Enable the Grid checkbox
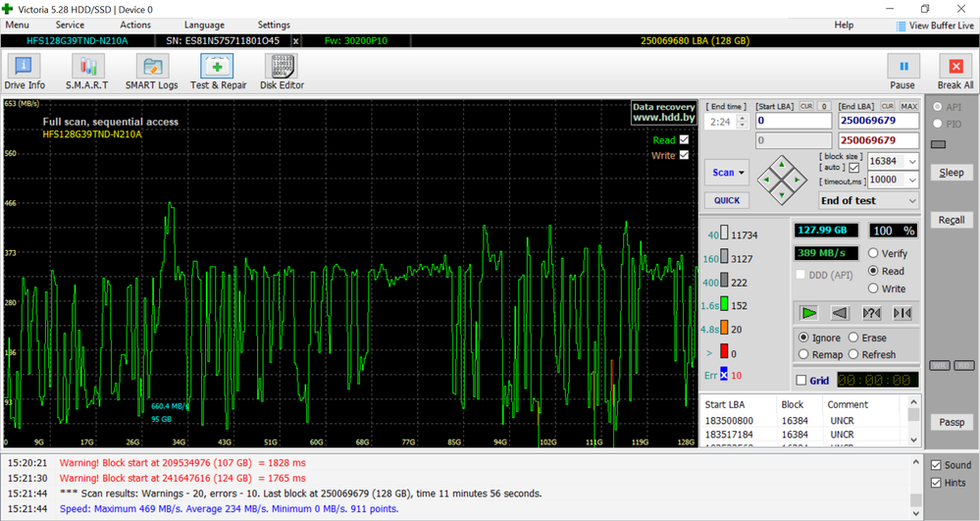 801,381
